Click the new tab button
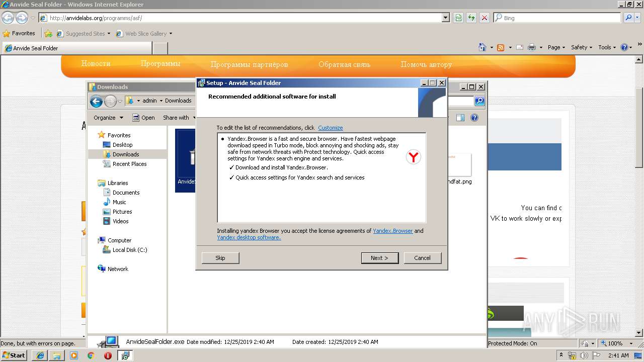Image resolution: width=644 pixels, height=362 pixels. [x=160, y=48]
